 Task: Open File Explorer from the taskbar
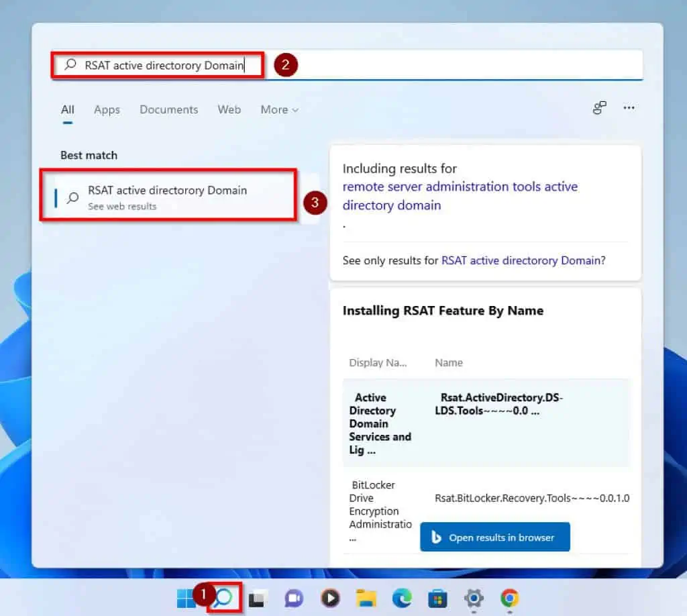click(x=366, y=598)
